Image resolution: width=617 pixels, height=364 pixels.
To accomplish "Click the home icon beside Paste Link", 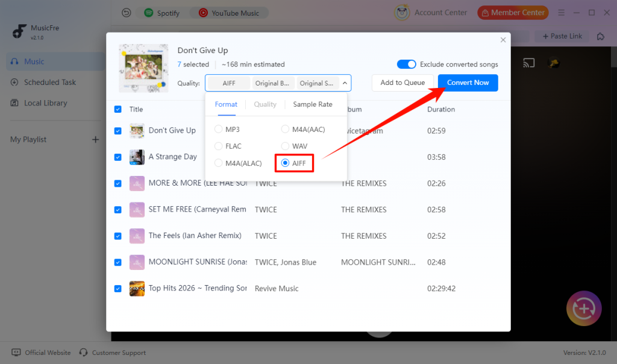I will pyautogui.click(x=601, y=36).
